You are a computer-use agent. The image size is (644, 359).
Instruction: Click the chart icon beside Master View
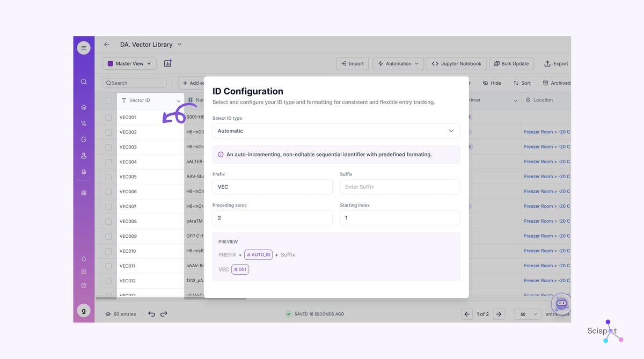click(167, 63)
